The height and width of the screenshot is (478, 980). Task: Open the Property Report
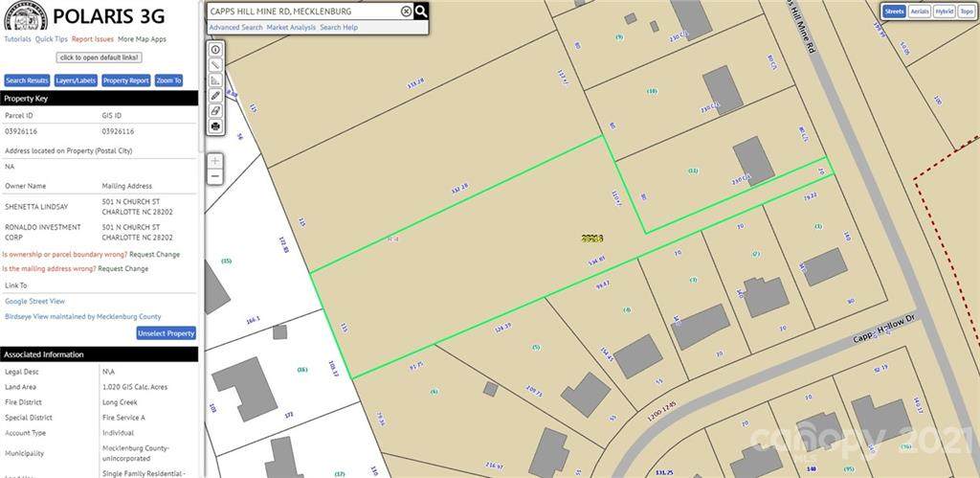126,80
